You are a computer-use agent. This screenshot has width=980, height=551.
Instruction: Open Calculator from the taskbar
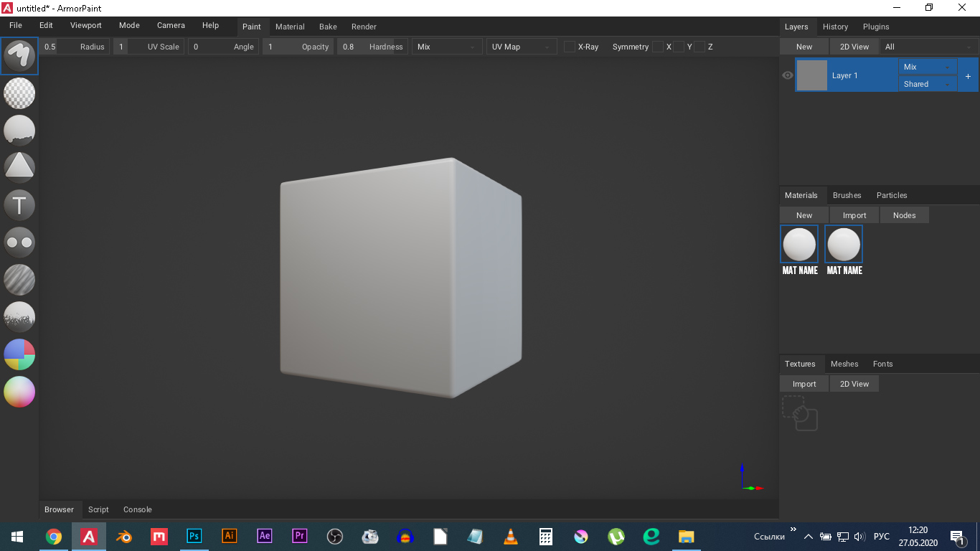pyautogui.click(x=546, y=536)
